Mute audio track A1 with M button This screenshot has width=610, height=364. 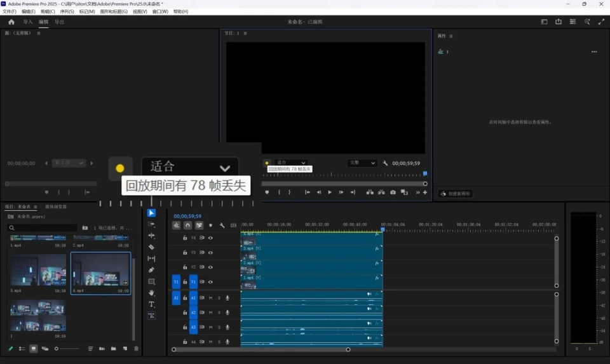210,297
